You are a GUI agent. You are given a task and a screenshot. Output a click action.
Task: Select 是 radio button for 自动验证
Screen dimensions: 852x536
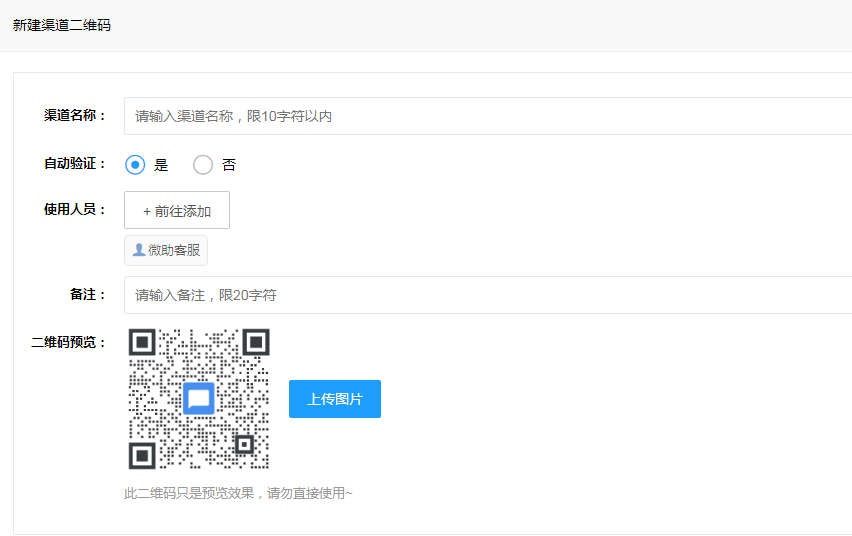click(135, 165)
